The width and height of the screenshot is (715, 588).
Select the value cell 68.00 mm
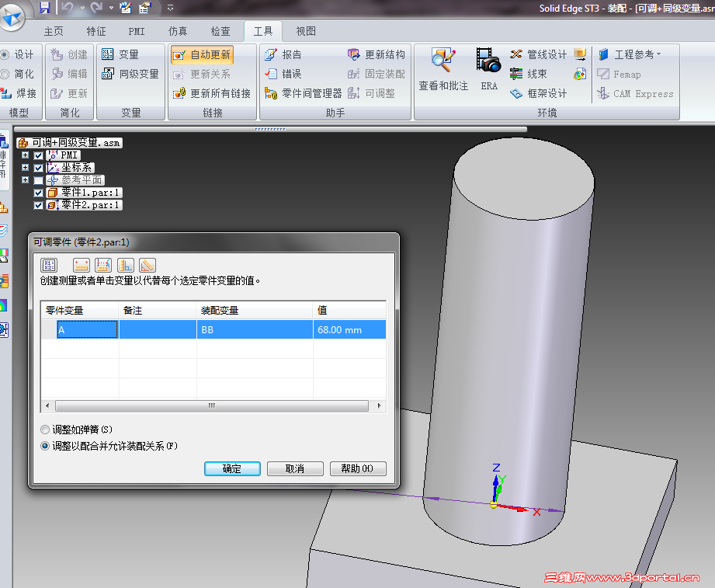pyautogui.click(x=349, y=329)
